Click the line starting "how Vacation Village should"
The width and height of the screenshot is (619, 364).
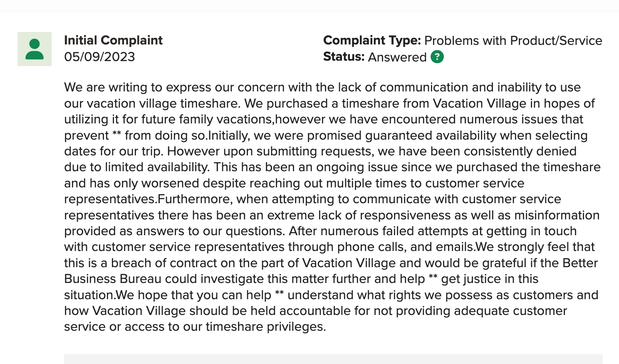pyautogui.click(x=315, y=311)
